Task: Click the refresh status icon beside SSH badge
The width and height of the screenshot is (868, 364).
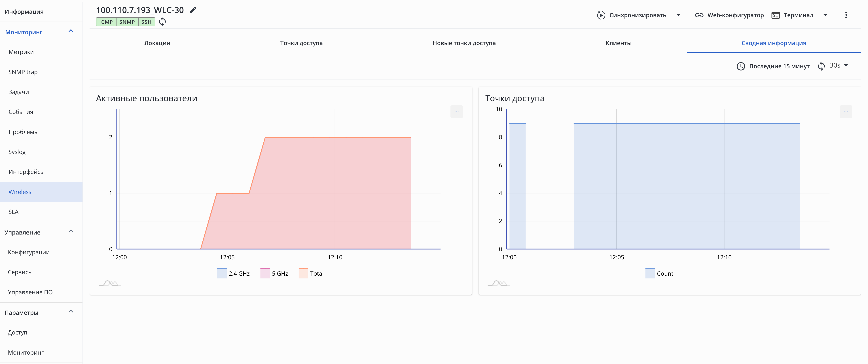Action: click(x=162, y=22)
